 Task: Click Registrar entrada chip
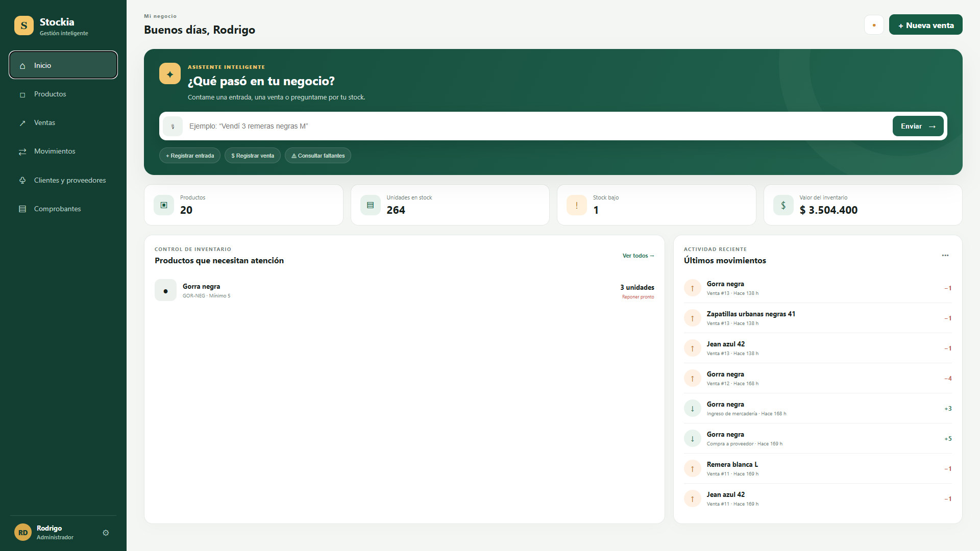pyautogui.click(x=190, y=156)
